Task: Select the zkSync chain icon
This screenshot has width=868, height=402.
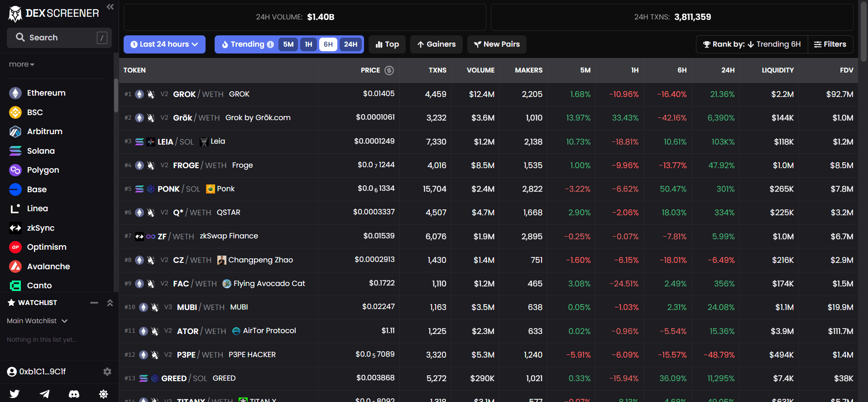Action: coord(15,228)
